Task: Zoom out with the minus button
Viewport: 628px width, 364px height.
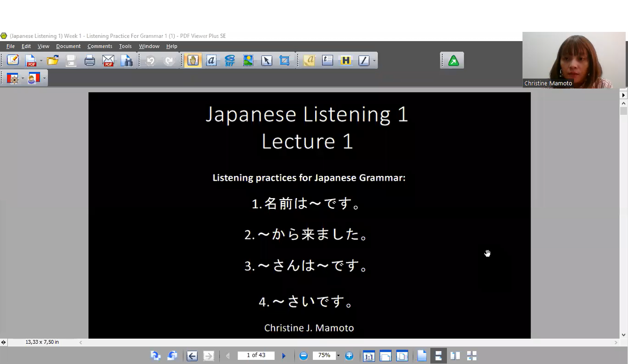Action: [x=304, y=356]
